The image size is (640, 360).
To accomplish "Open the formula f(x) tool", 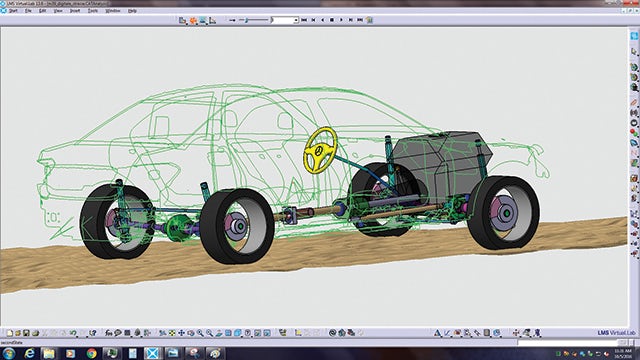I will tap(109, 333).
